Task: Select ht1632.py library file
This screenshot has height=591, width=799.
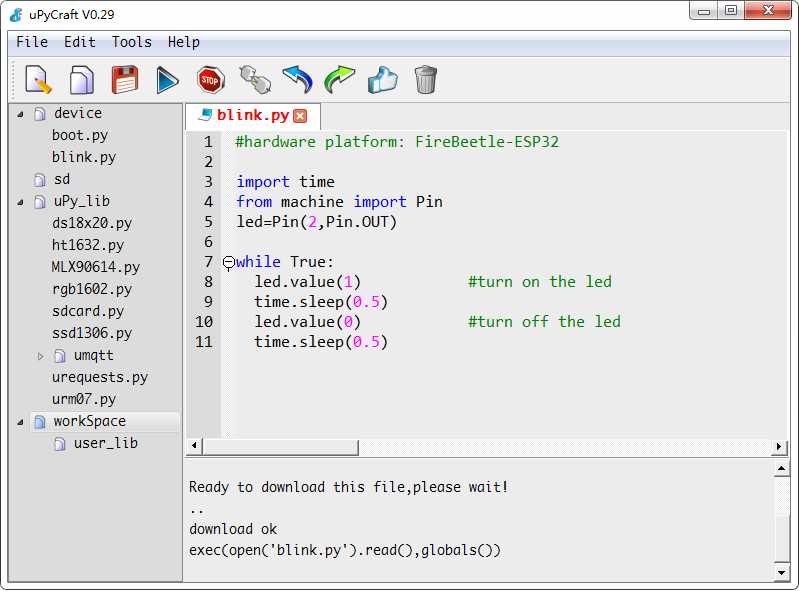Action: (x=88, y=245)
